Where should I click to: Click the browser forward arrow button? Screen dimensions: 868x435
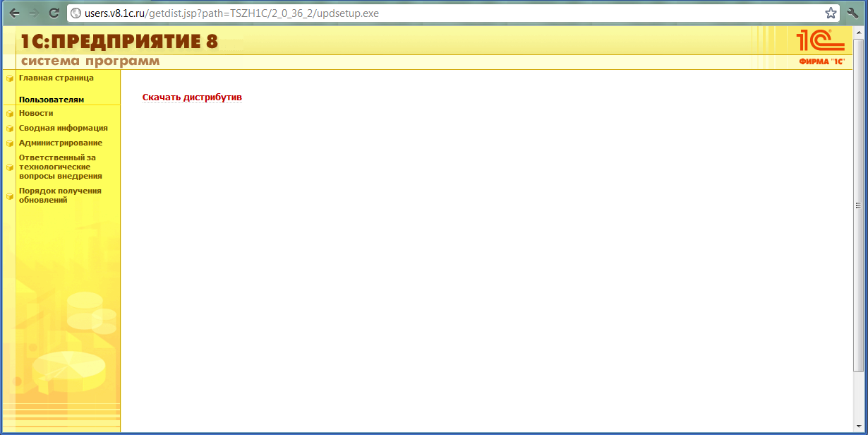(x=34, y=13)
